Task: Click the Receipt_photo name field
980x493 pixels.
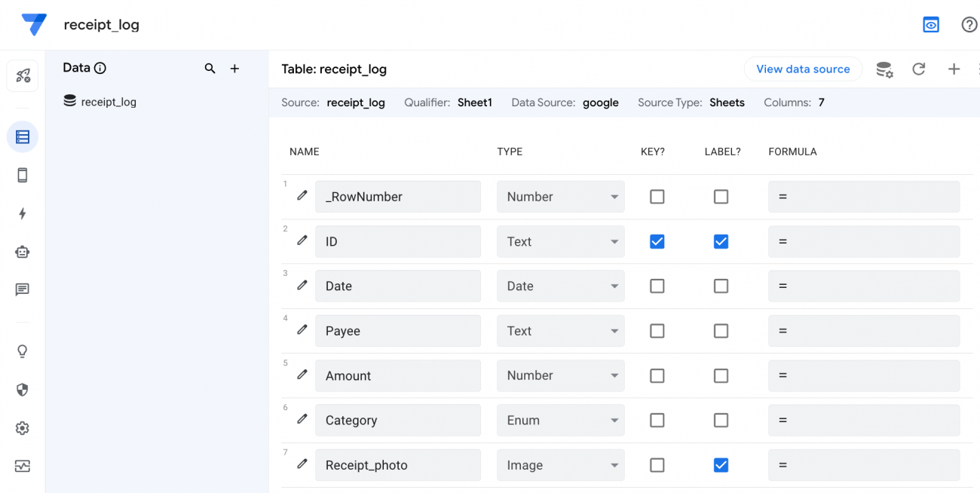Action: 398,465
